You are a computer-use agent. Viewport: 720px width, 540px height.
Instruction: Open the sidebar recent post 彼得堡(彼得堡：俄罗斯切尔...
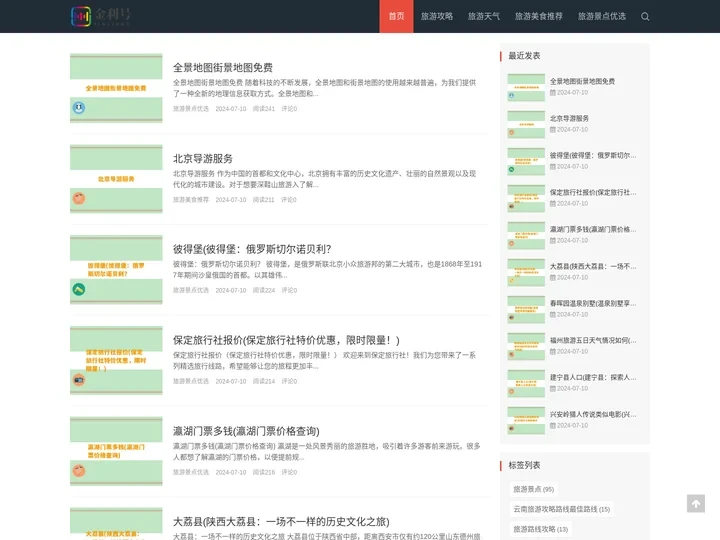pos(593,155)
